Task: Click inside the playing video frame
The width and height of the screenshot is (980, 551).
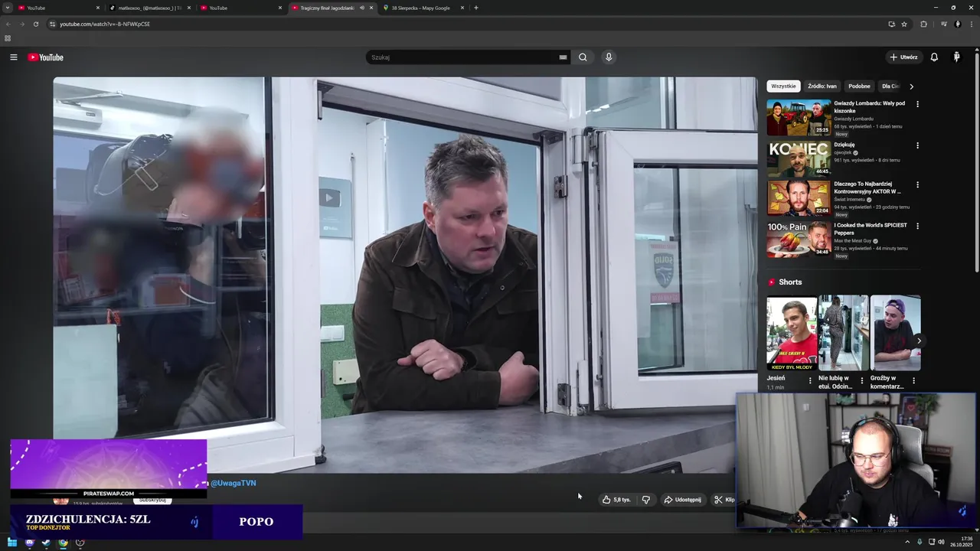Action: (x=405, y=274)
